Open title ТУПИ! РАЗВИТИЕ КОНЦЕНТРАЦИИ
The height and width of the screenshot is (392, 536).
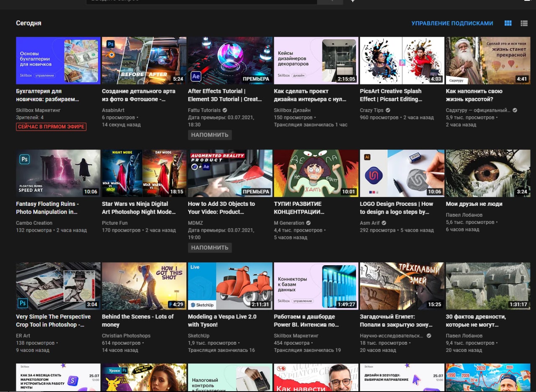(299, 208)
